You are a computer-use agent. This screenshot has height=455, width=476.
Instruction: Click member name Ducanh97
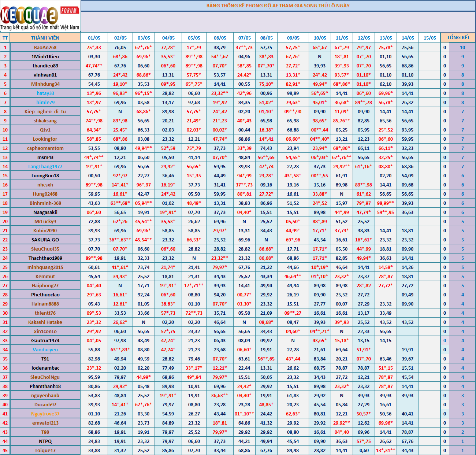[45, 404]
